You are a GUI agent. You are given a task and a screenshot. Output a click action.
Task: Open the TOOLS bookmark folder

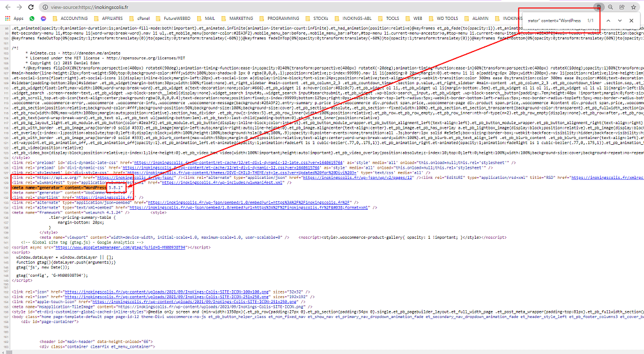point(388,19)
